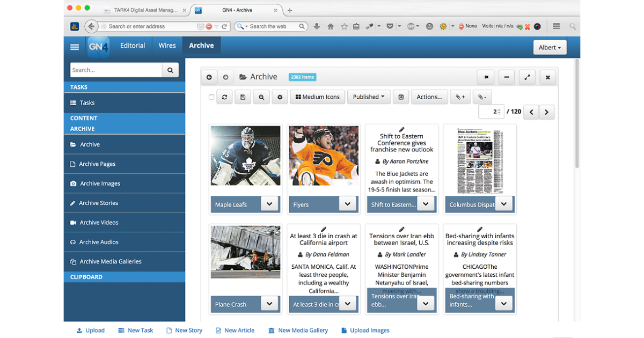Click the save floppy disk icon
Viewport: 644px width, 338px height.
click(243, 97)
